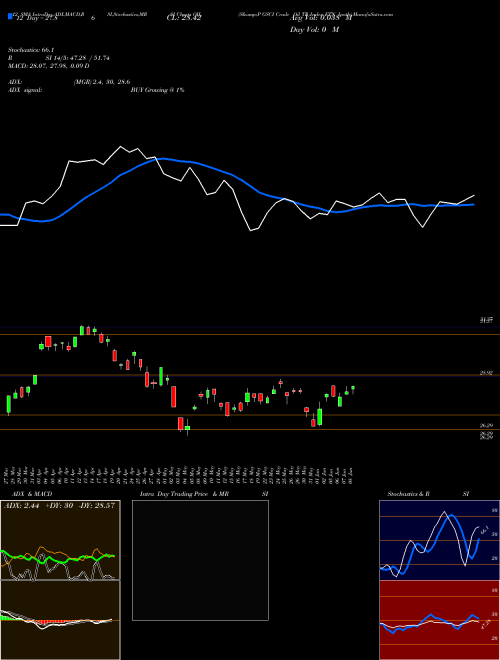Viewport: 500px width, 660px height.
Task: Click the 'Stochastics: 66.1' readout
Action: [x=29, y=50]
